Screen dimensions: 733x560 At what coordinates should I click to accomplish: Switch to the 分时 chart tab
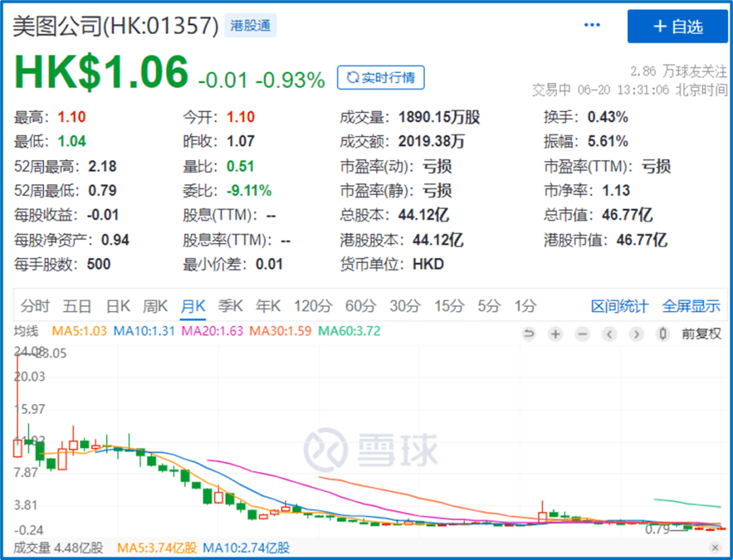tap(35, 306)
